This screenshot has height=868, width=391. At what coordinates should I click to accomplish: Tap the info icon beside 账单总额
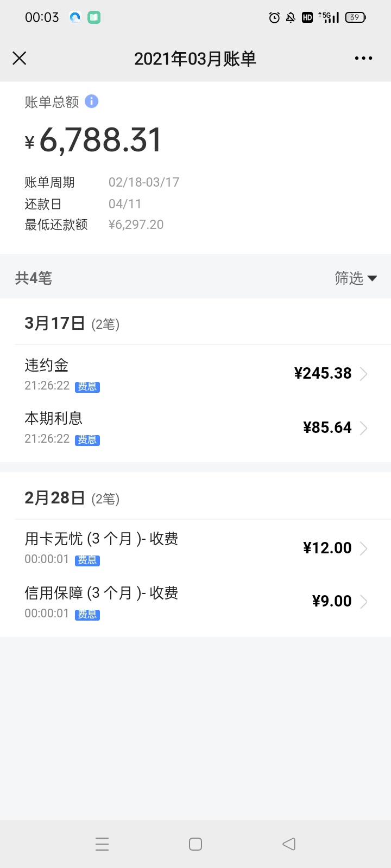92,101
